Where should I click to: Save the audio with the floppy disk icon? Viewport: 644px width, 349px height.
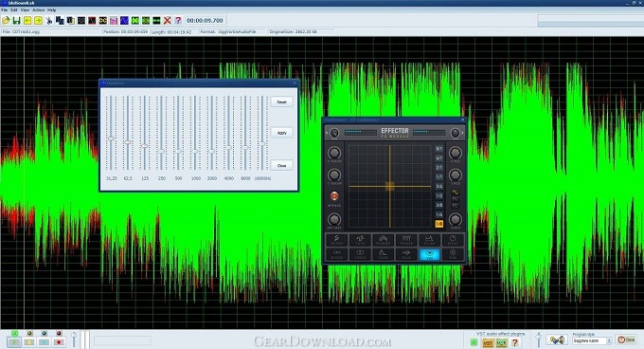[x=16, y=20]
